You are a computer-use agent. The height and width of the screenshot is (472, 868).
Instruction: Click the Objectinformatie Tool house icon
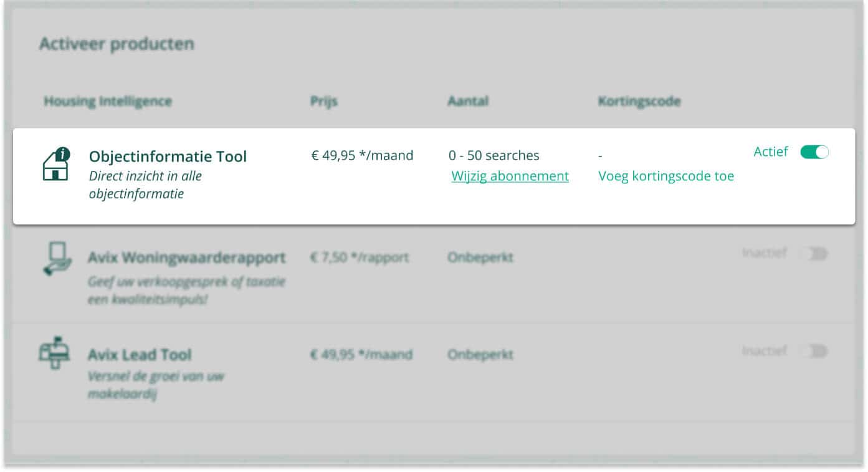pos(56,164)
